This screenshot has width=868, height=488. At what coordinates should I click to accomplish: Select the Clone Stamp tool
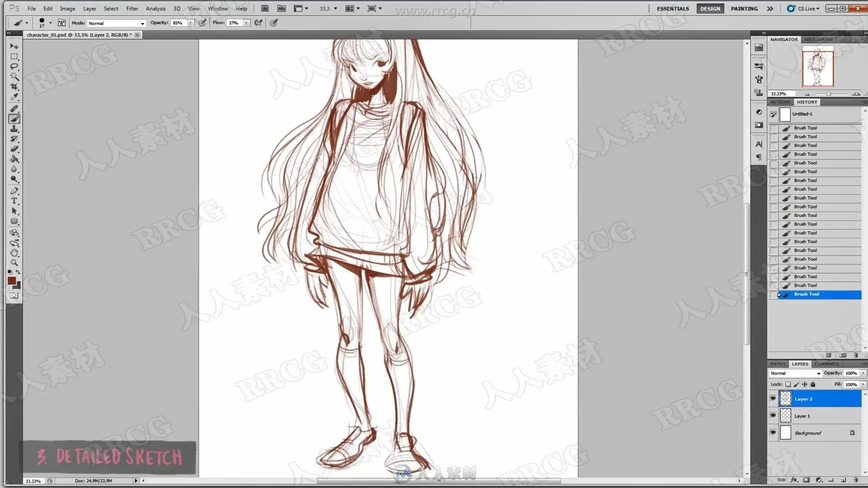pos(14,129)
